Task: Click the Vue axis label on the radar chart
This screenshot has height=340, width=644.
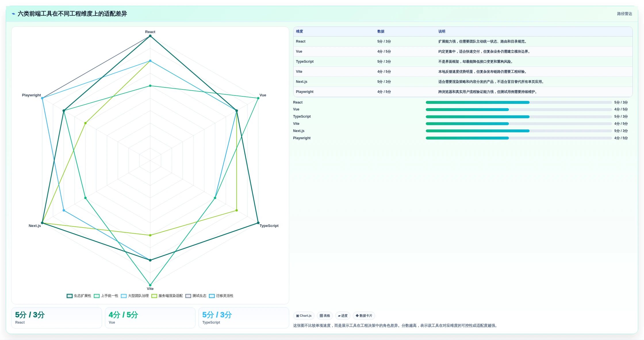Action: point(263,95)
